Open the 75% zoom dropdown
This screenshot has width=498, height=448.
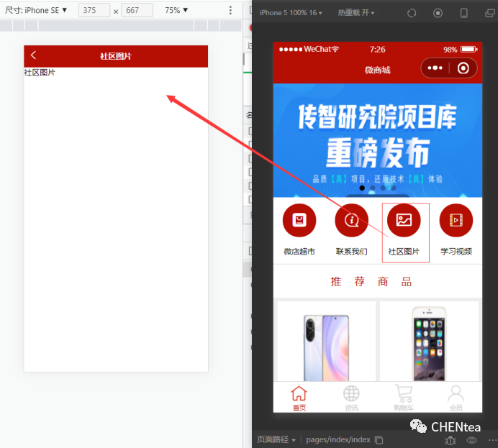click(176, 10)
